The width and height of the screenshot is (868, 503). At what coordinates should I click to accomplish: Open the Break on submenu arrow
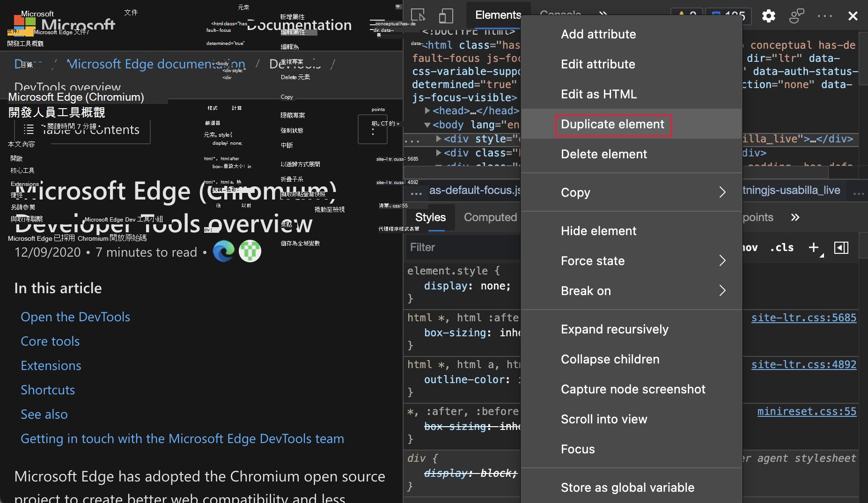click(x=722, y=290)
